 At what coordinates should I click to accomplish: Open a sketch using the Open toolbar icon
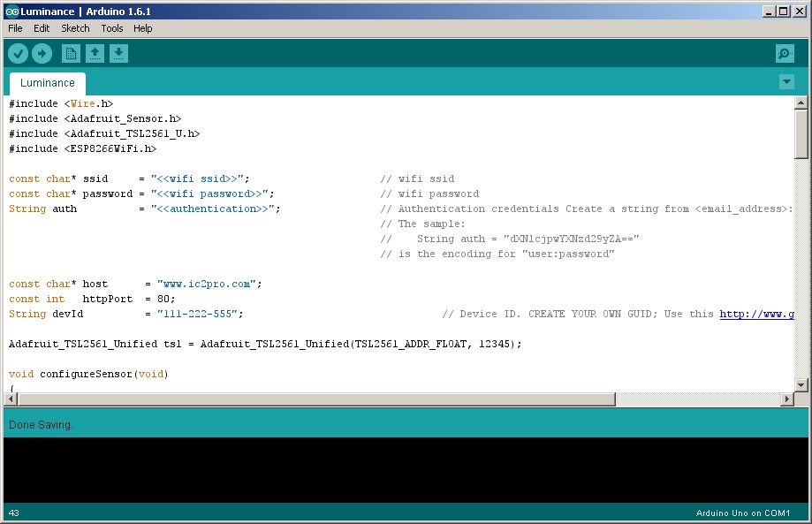click(x=95, y=53)
